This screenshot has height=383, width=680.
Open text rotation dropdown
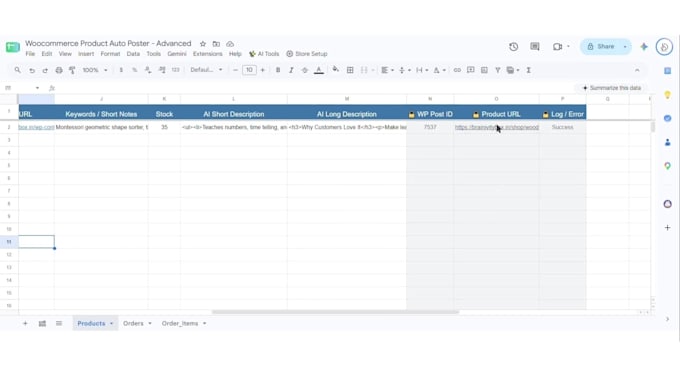click(x=439, y=70)
